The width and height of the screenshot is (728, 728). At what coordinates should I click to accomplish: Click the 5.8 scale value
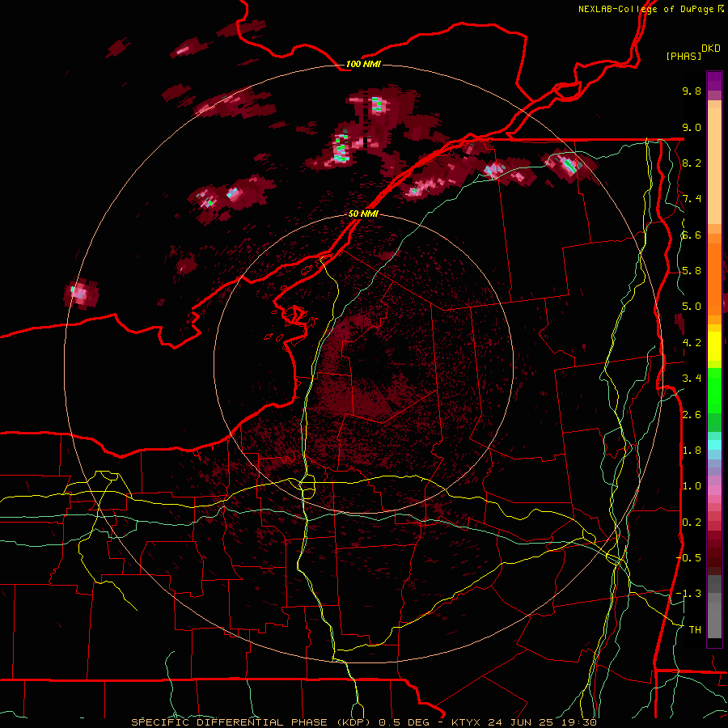[692, 271]
